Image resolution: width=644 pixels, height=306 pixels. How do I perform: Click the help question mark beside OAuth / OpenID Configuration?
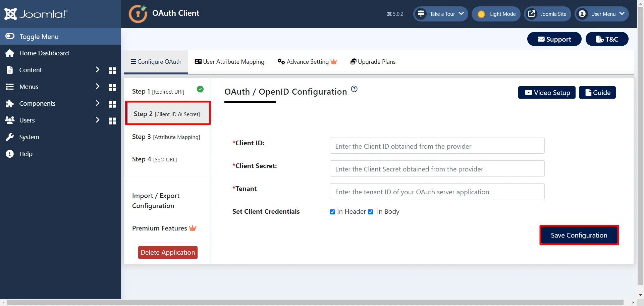[x=354, y=89]
